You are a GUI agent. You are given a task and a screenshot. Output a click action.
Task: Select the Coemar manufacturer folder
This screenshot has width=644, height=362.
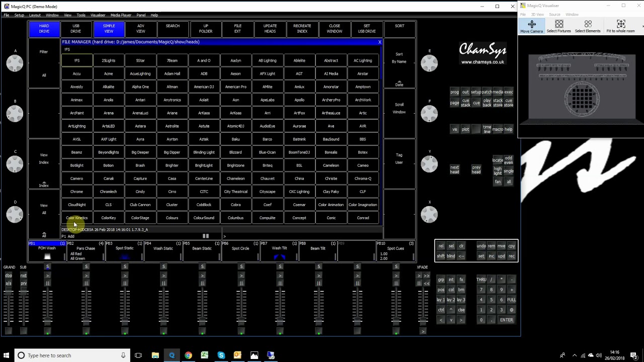[x=299, y=205]
